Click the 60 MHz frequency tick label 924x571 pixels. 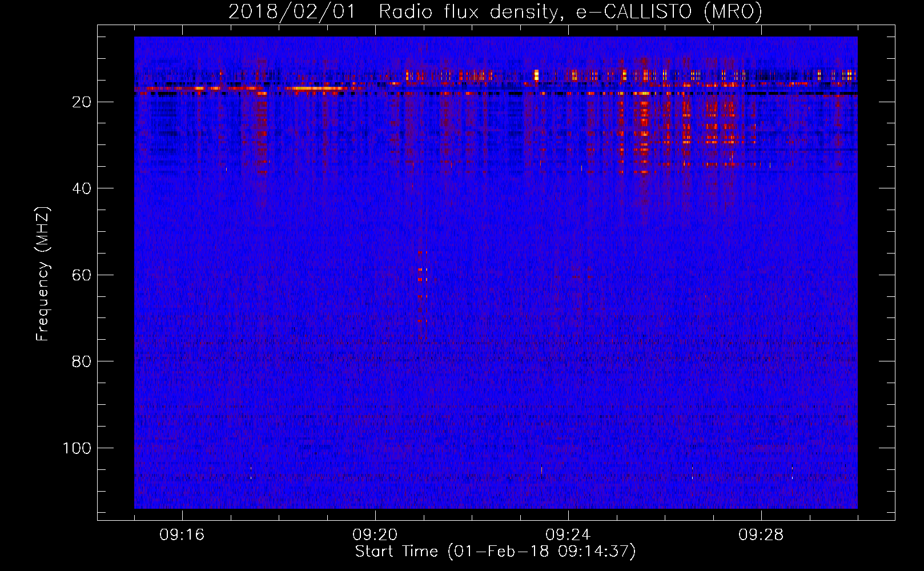coord(82,275)
